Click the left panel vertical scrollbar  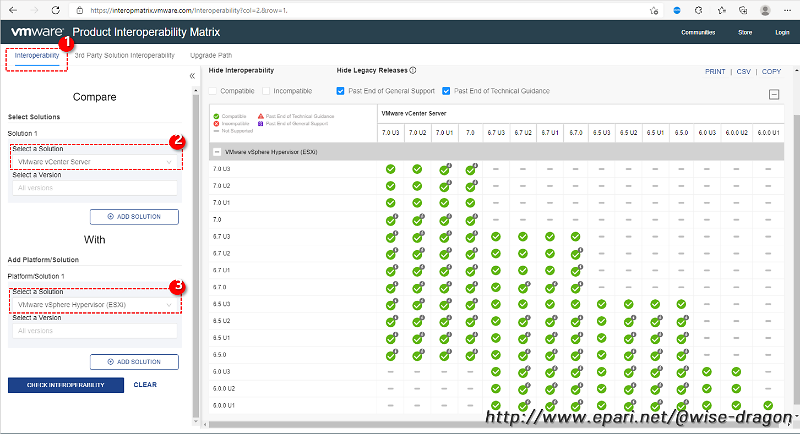tap(196, 255)
